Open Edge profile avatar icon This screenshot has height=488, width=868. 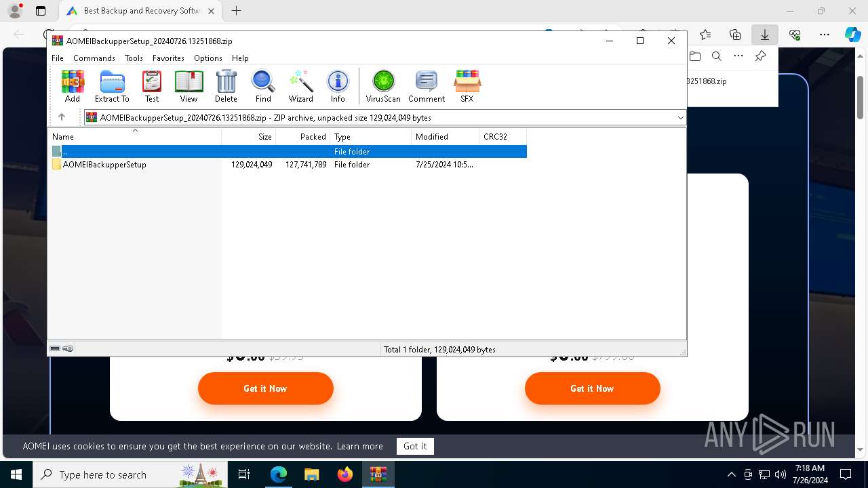pyautogui.click(x=14, y=11)
